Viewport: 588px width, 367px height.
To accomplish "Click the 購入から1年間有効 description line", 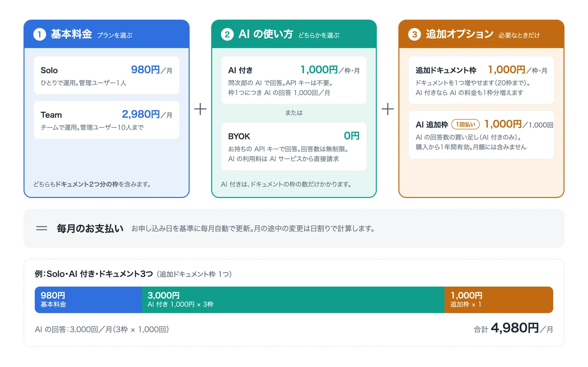I will click(471, 147).
